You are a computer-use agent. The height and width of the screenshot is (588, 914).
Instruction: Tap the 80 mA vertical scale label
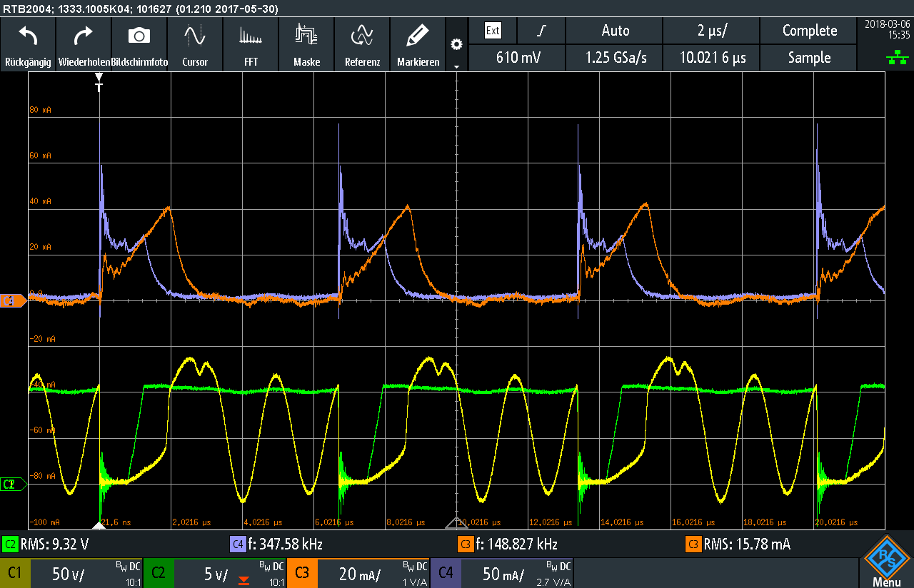[40, 110]
